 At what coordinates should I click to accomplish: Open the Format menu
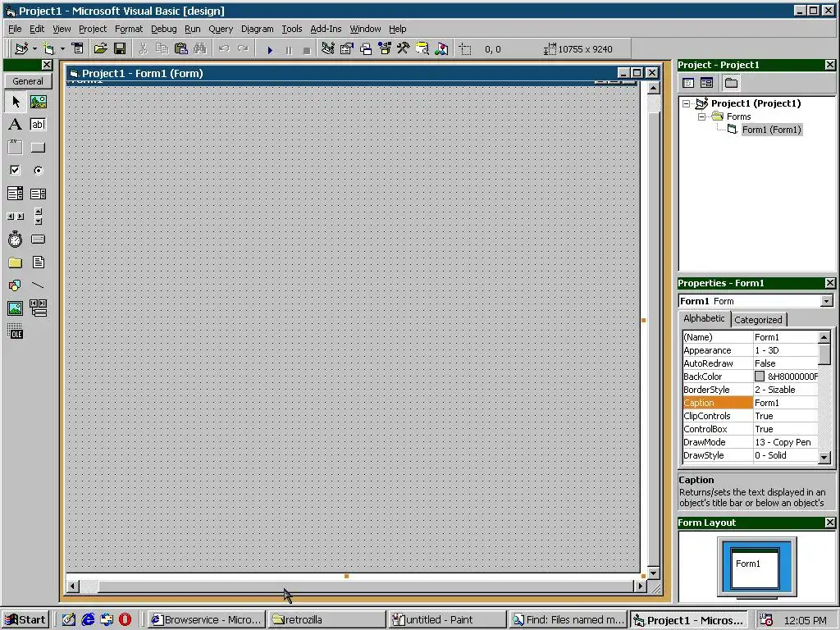129,29
